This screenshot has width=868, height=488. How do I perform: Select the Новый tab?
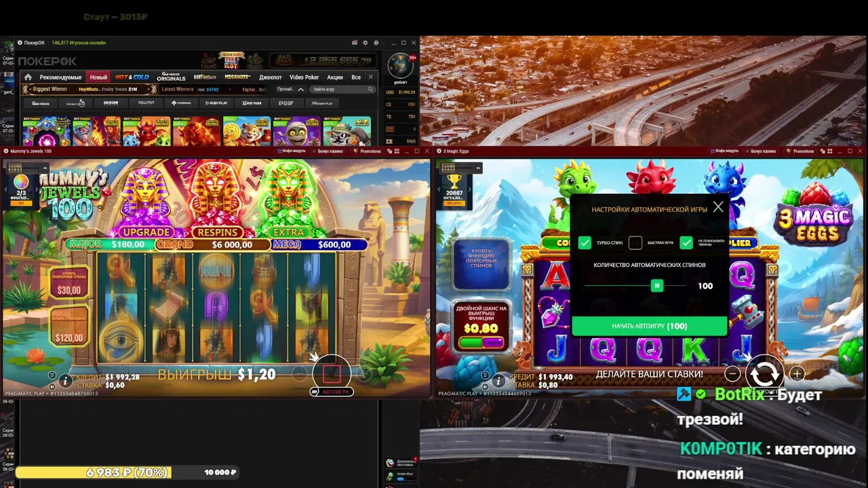pyautogui.click(x=98, y=77)
